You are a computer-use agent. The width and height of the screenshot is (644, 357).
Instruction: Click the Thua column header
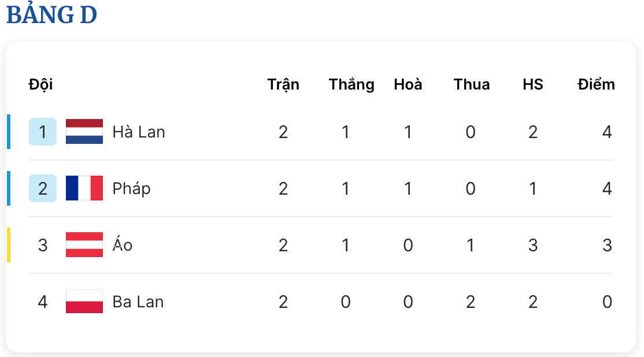coord(472,84)
